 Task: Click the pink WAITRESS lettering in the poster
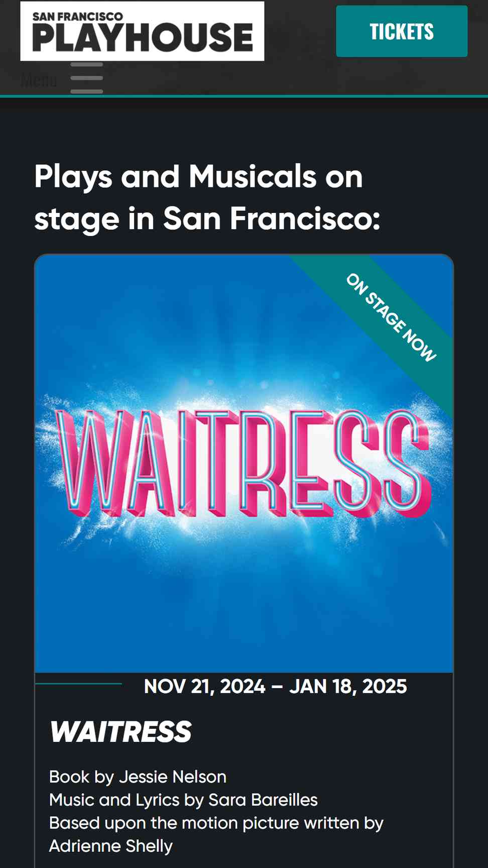coord(243,464)
